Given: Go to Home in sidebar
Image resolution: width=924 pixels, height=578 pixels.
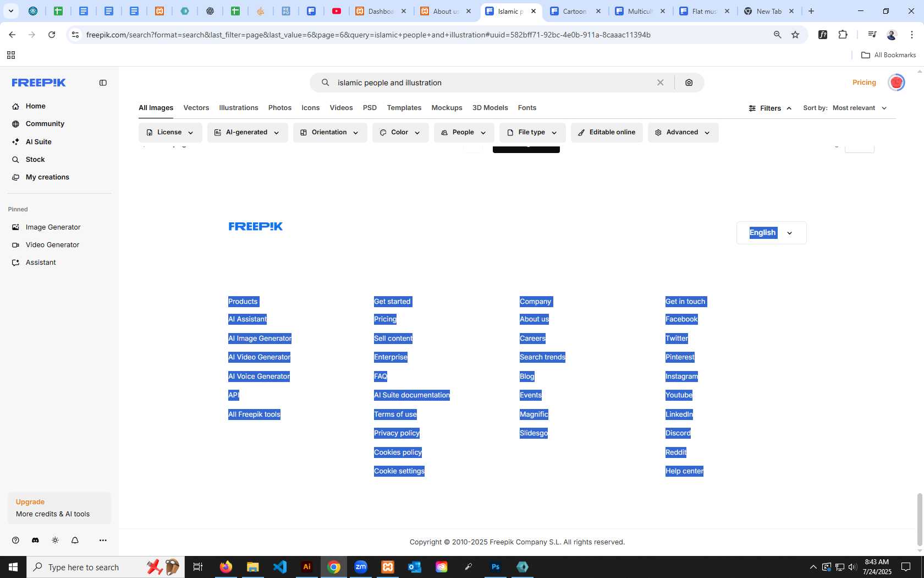Looking at the screenshot, I should [35, 106].
